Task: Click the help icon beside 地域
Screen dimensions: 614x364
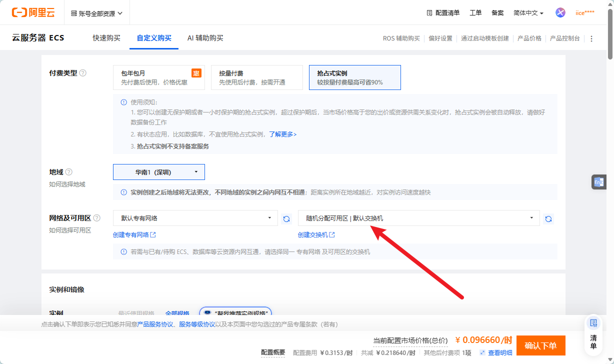Action: pos(69,172)
